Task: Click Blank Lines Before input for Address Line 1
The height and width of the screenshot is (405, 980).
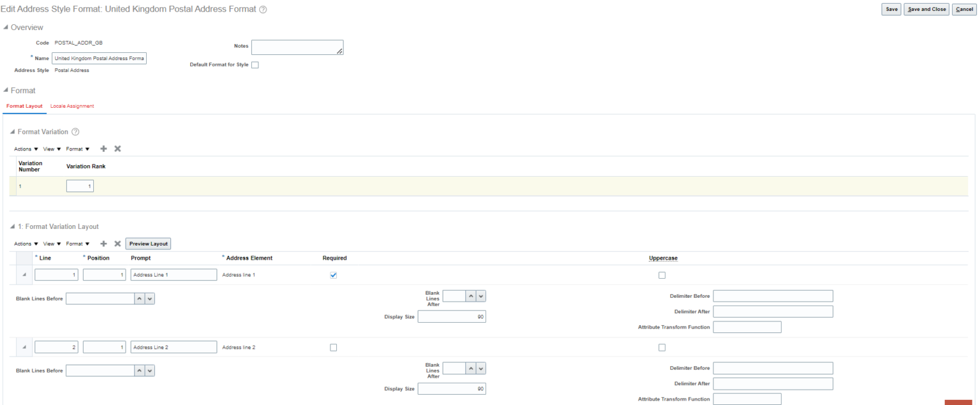Action: (x=100, y=298)
